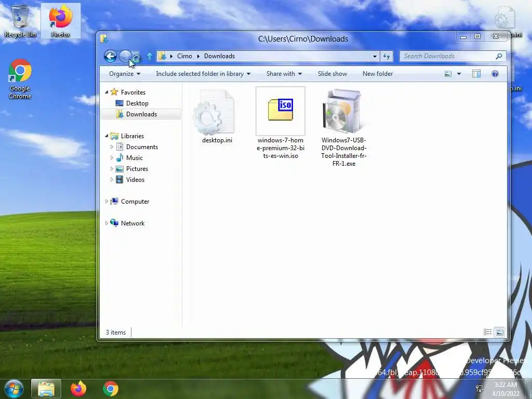Collapse the Favorites group
Screen dimensions: 532x399
[x=107, y=92]
